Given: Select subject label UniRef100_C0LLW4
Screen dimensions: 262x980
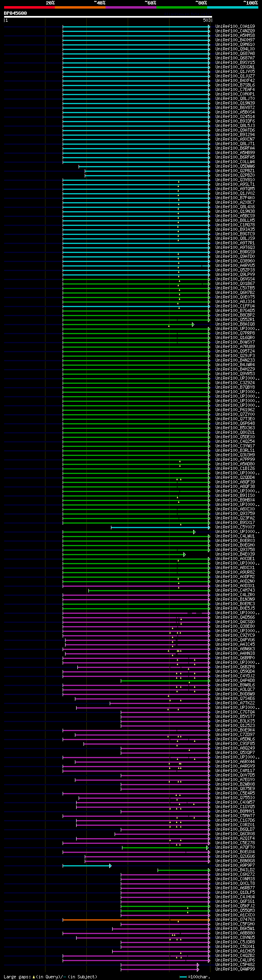Looking at the screenshot, I should tap(235, 162).
